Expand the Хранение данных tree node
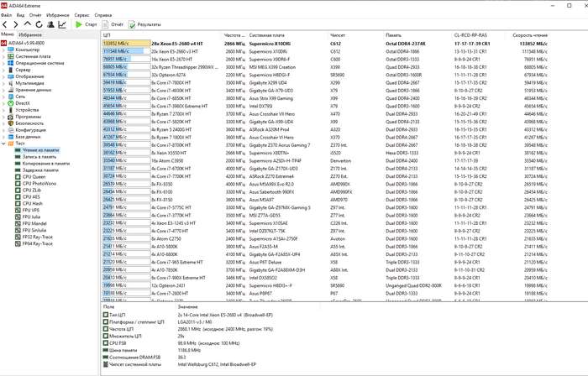Screen dimensions: 588x376 [3, 90]
